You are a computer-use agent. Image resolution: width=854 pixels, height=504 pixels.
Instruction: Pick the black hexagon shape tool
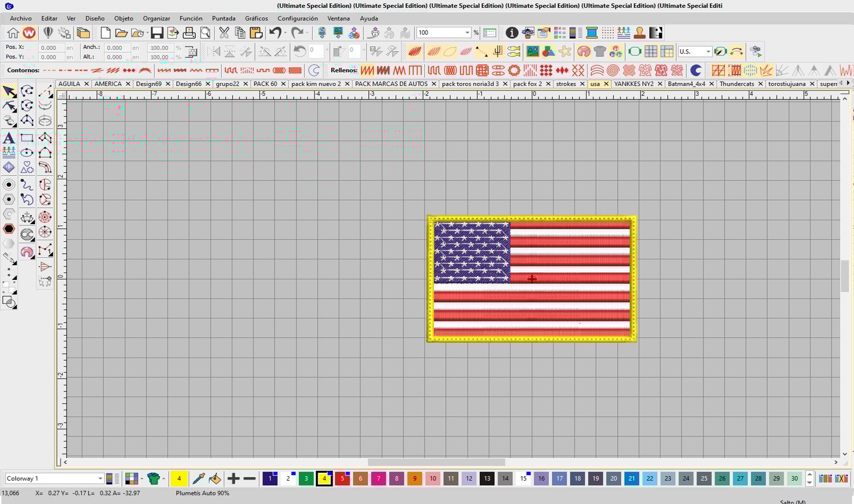coord(9,229)
